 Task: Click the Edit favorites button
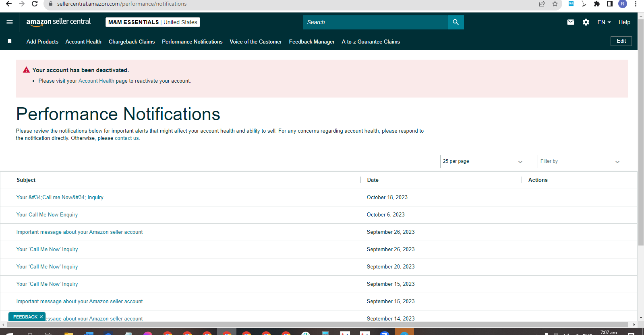tap(621, 41)
